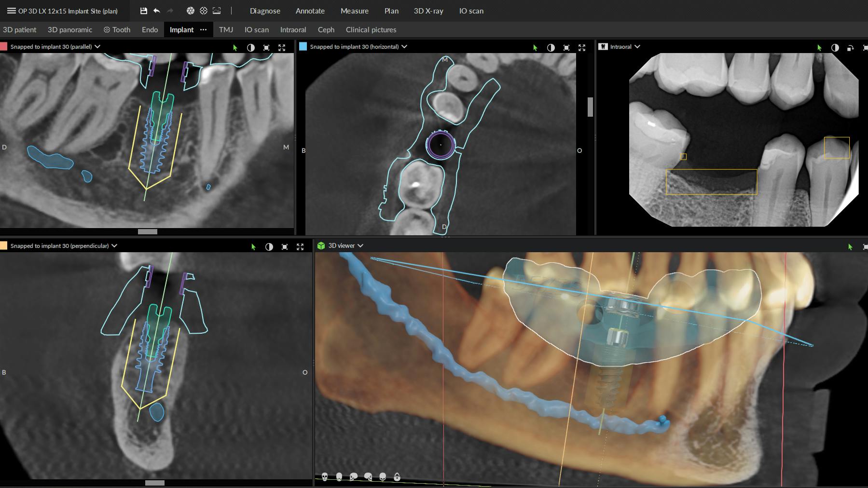Activate the cursor tool in 3D viewer
This screenshot has height=488, width=868.
[x=850, y=246]
